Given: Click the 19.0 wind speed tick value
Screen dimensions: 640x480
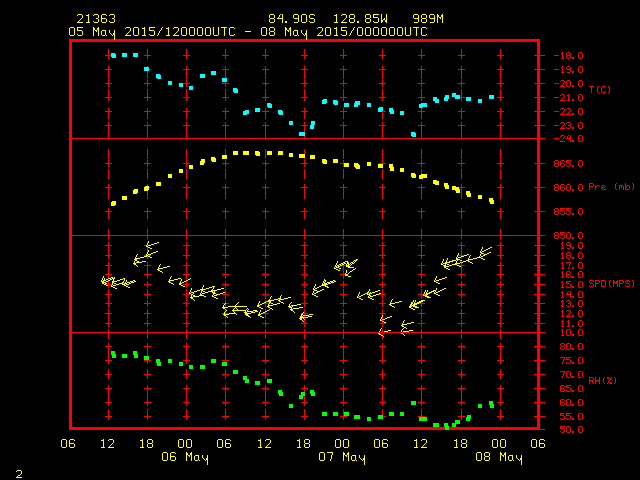Looking at the screenshot, I should coord(571,246).
